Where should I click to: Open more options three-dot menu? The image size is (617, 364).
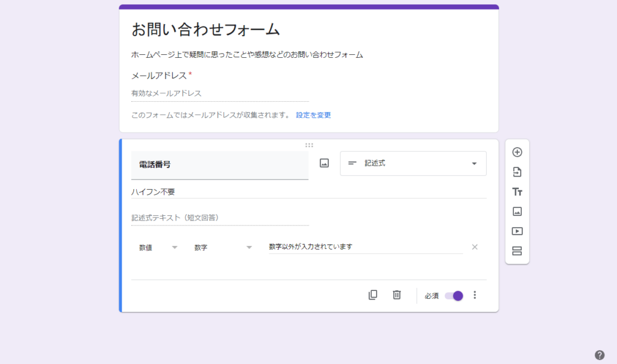[475, 295]
